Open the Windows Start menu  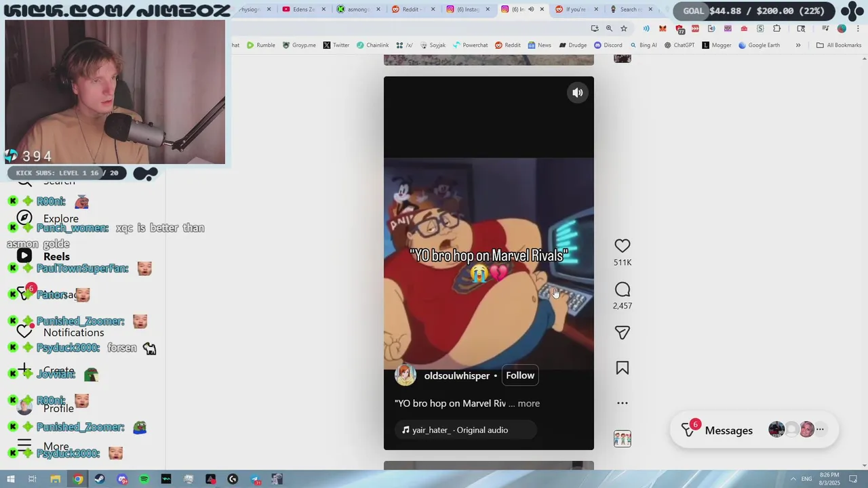[x=11, y=479]
